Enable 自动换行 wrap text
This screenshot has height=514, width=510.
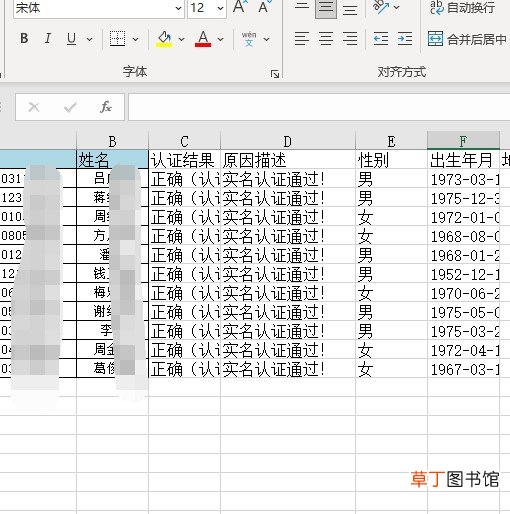[462, 7]
